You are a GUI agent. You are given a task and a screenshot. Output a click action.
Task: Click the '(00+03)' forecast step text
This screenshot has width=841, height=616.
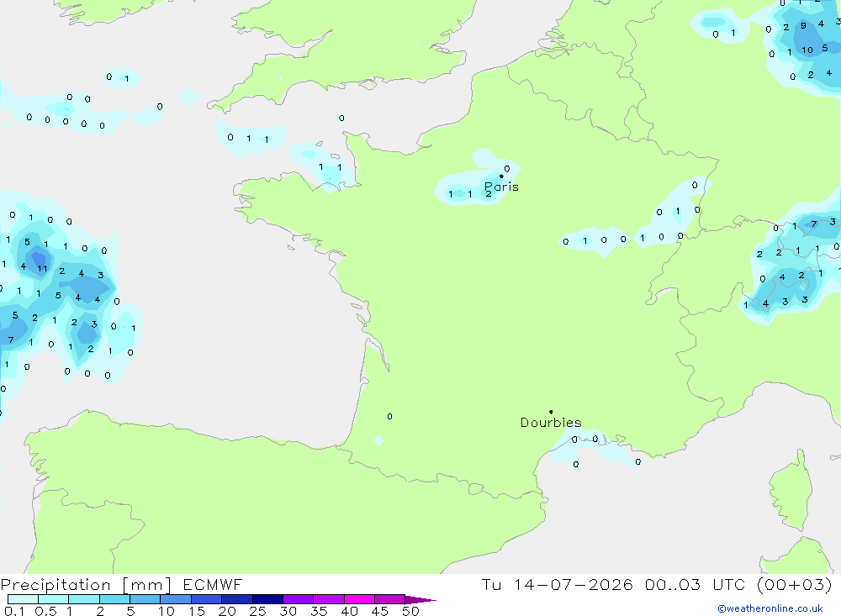tap(795, 585)
